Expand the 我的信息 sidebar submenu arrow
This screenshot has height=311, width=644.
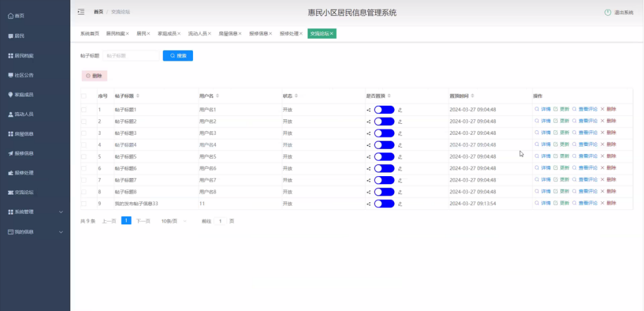coord(61,232)
